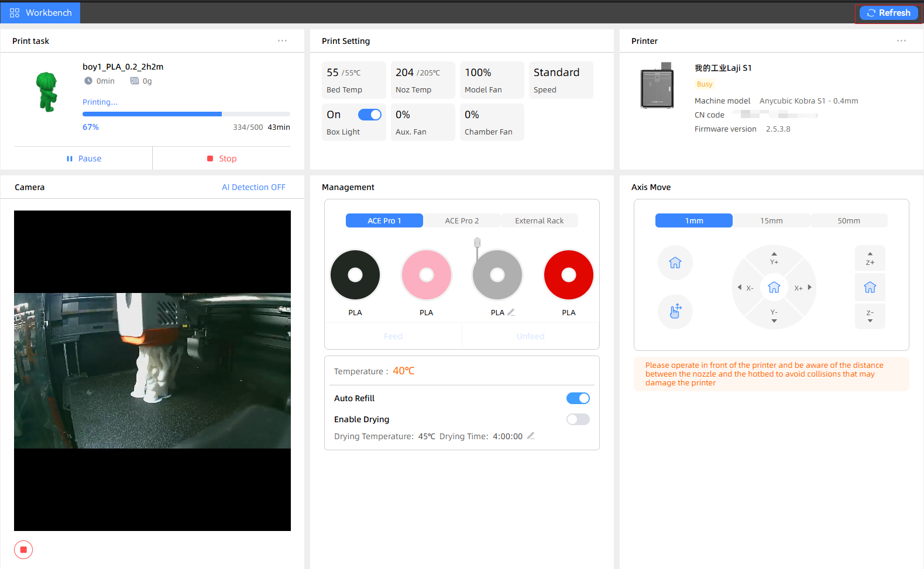
Task: Click the hand move icon below home all
Action: coord(675,311)
